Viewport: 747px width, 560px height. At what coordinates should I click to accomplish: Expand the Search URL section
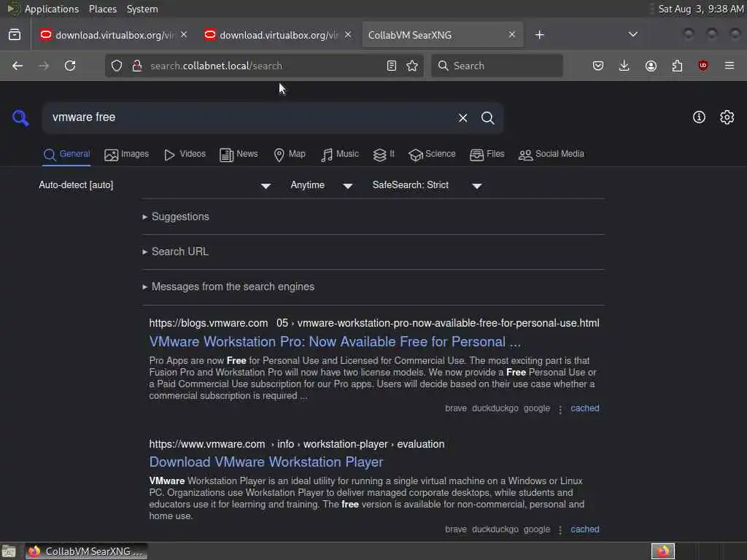[x=175, y=252]
